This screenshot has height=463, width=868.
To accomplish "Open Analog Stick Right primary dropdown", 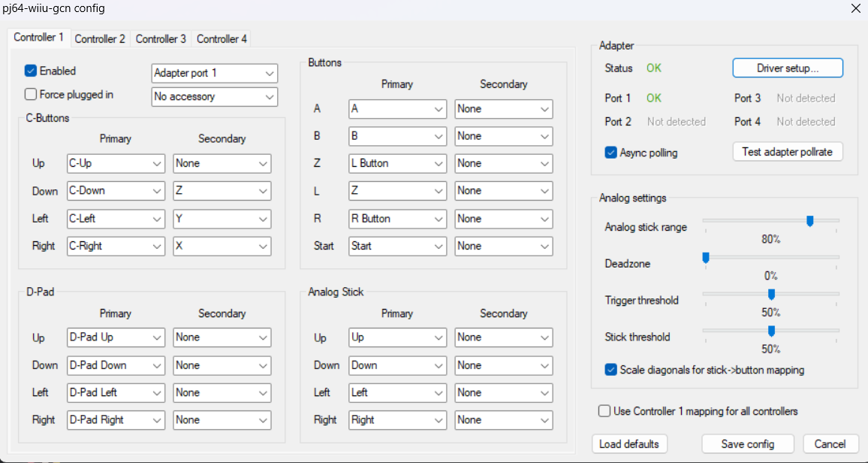I will (x=397, y=420).
